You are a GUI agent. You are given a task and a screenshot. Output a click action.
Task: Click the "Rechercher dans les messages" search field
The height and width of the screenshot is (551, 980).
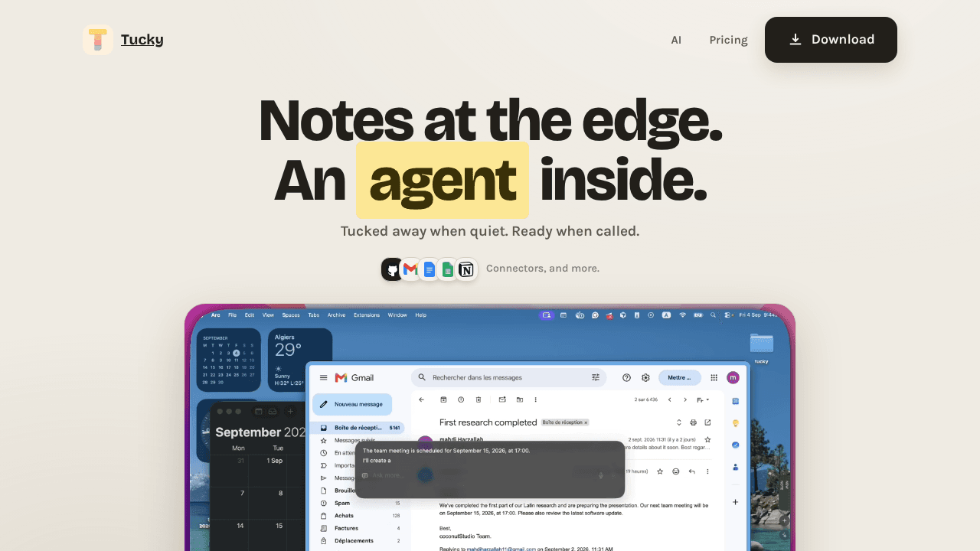[x=508, y=377]
